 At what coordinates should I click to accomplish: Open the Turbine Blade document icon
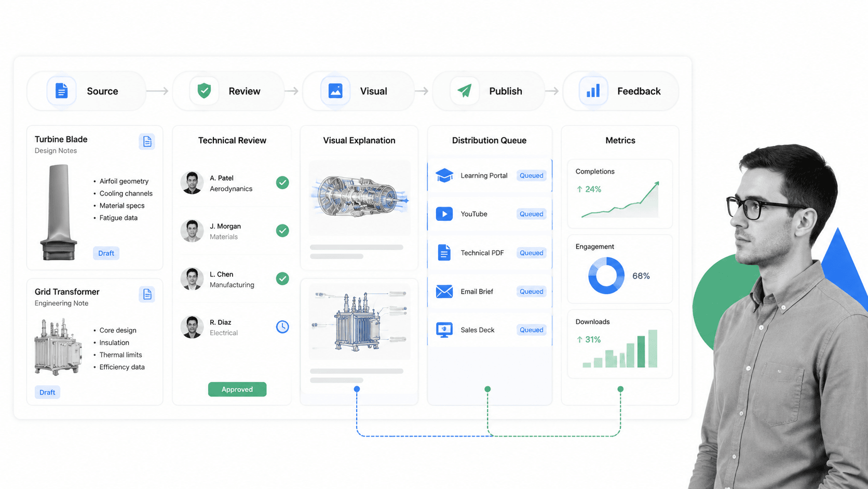pos(147,141)
